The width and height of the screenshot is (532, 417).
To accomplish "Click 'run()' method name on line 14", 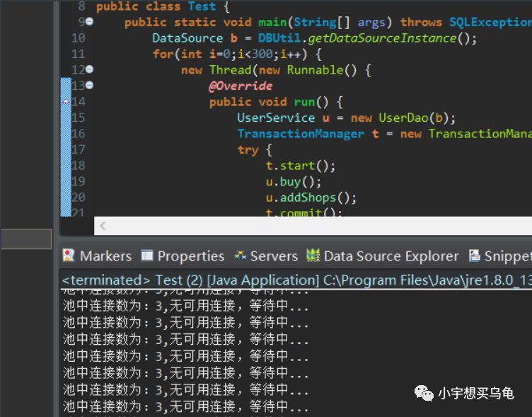I will pyautogui.click(x=311, y=102).
